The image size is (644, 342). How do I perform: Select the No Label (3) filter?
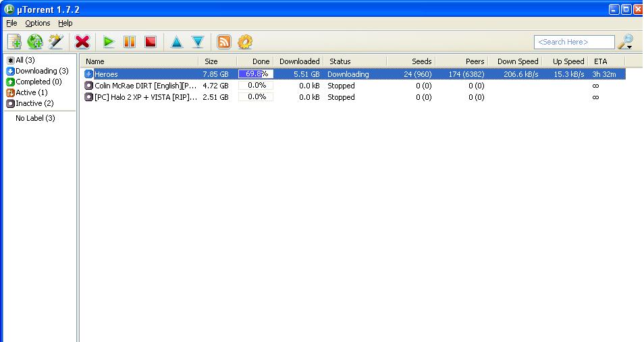35,118
